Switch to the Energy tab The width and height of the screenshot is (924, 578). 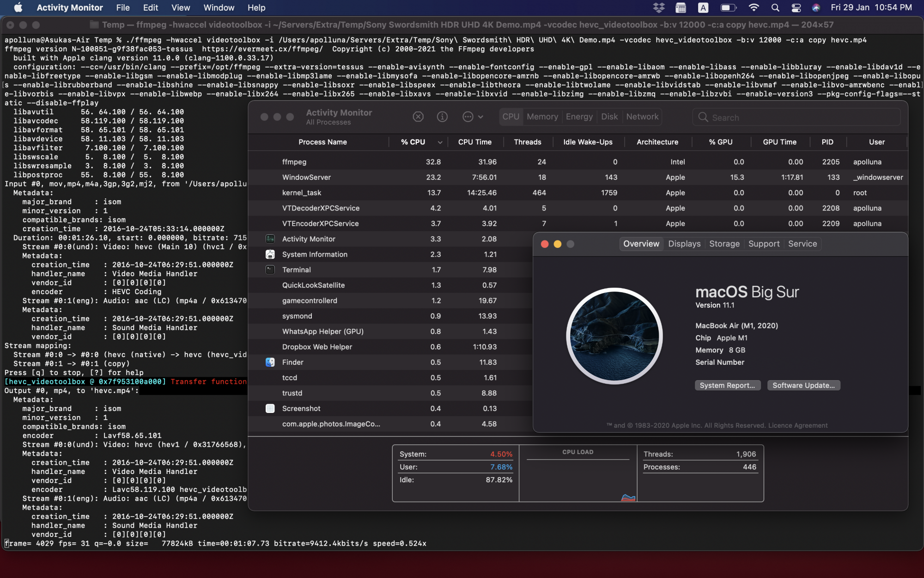point(579,117)
